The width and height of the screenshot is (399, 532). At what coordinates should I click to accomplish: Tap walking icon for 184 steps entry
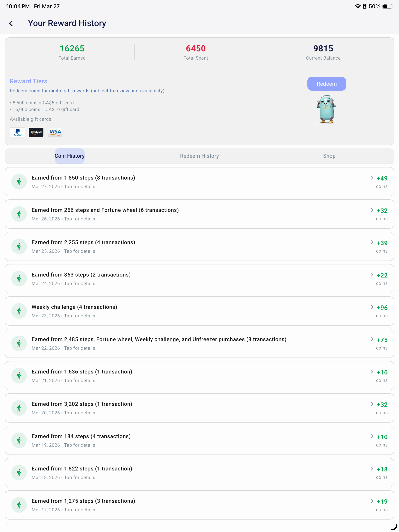tap(19, 440)
